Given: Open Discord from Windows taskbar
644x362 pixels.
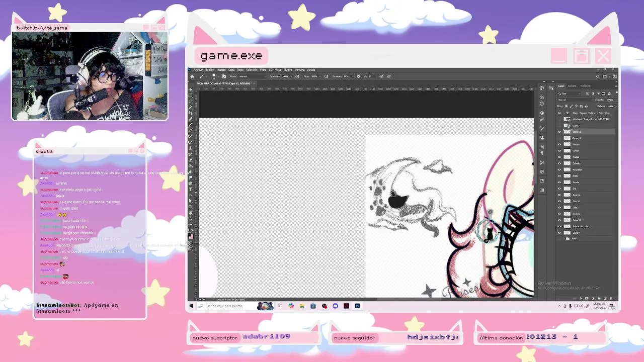Looking at the screenshot, I should (335, 306).
